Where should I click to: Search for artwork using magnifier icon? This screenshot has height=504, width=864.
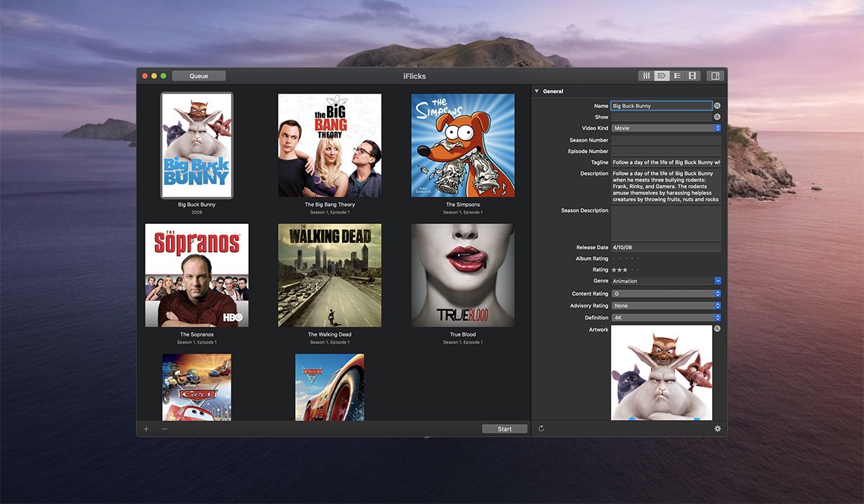[x=717, y=329]
